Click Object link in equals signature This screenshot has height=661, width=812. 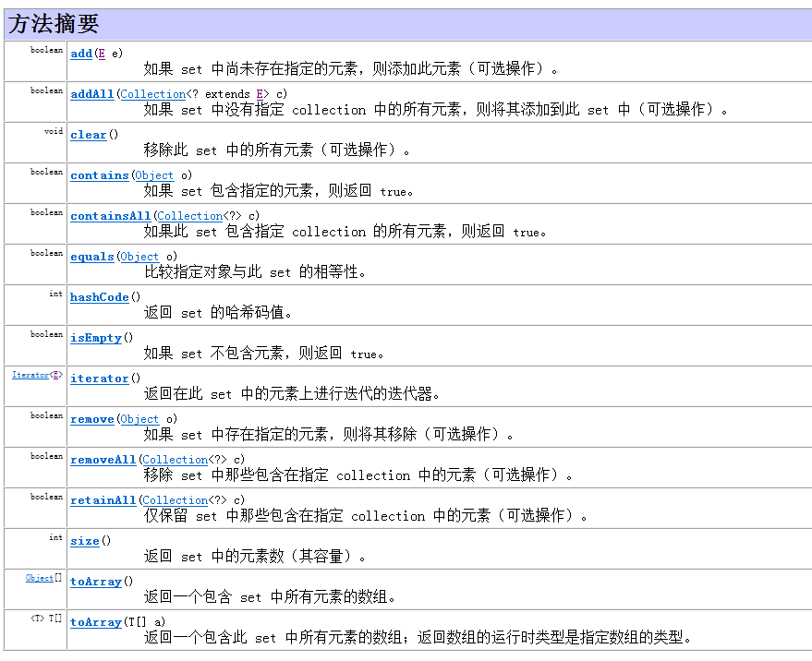coord(139,257)
